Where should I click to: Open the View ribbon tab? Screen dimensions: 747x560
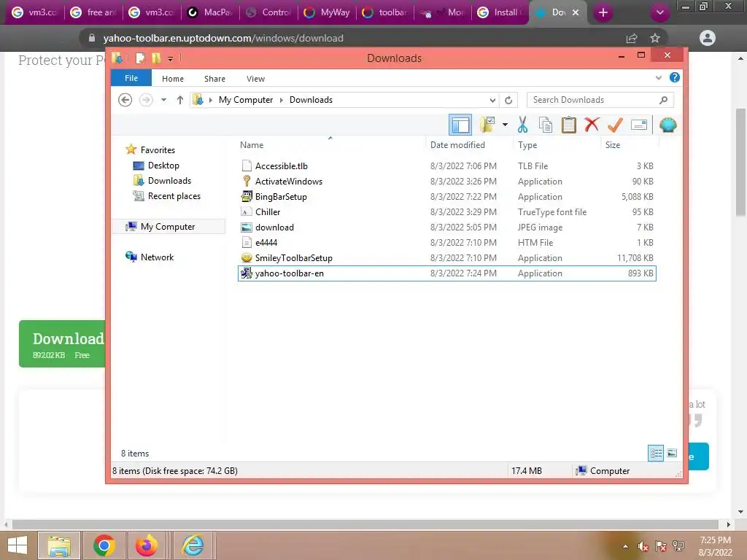pos(255,79)
